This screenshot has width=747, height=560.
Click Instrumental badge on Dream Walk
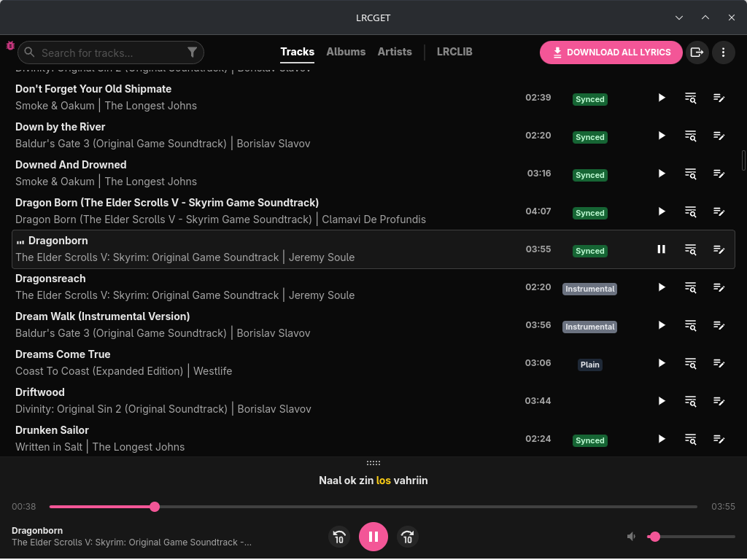[589, 327]
